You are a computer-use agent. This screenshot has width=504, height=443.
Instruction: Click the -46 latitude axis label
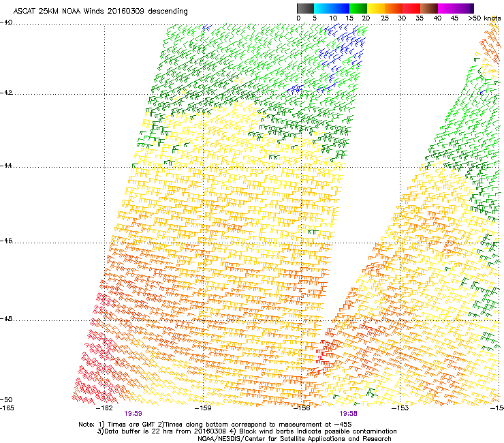[x=6, y=241]
